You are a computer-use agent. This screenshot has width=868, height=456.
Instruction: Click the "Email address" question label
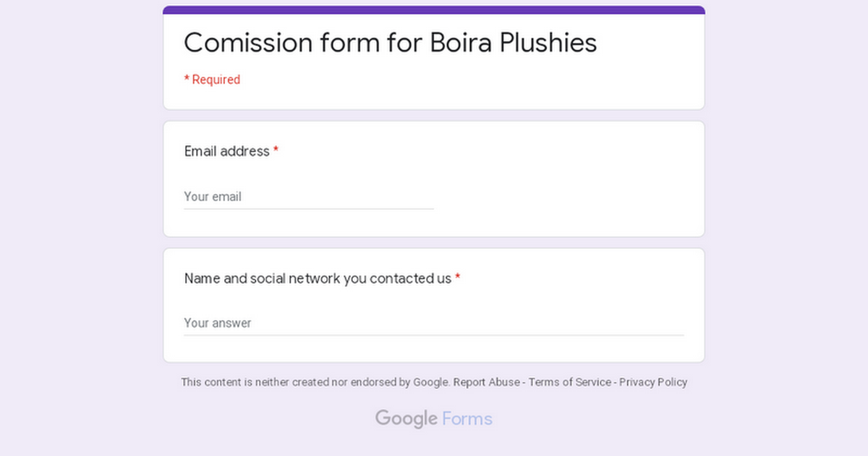pyautogui.click(x=227, y=151)
